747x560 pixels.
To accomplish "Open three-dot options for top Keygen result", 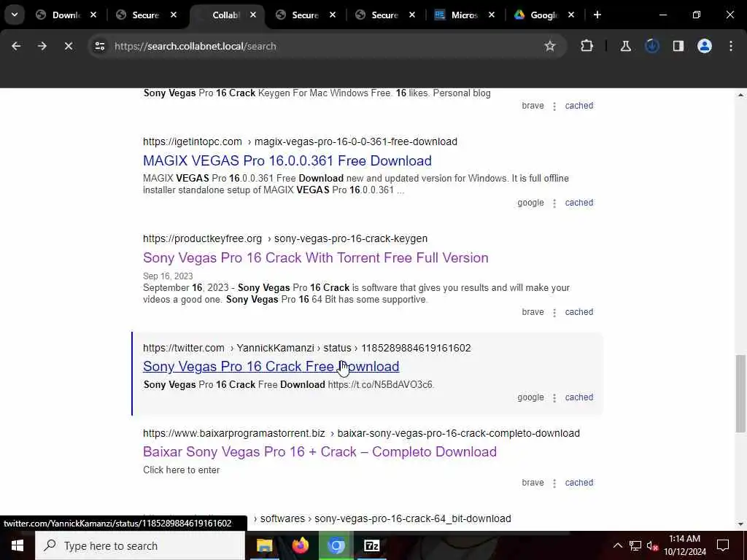I will 554,106.
